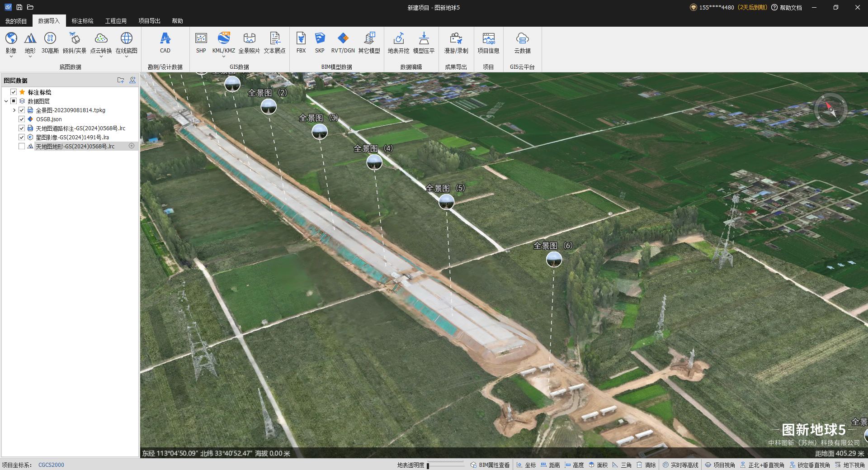Viewport: 868px width, 470px height.
Task: Click the compass in the map view
Action: pyautogui.click(x=830, y=109)
